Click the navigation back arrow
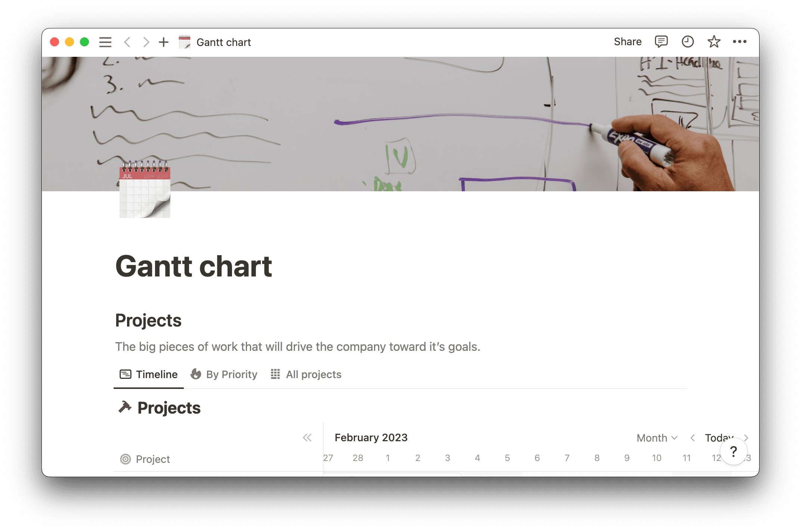 point(127,42)
